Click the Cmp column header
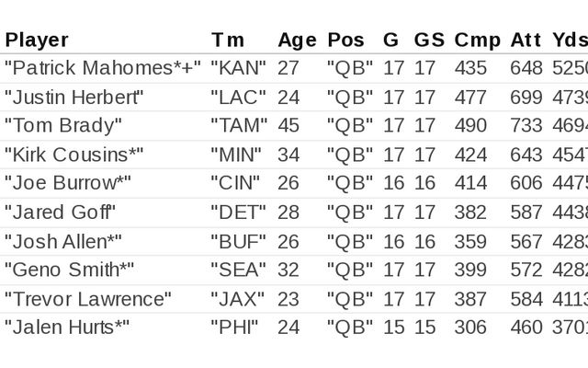Viewport: 588px width, 368px height. click(x=478, y=40)
